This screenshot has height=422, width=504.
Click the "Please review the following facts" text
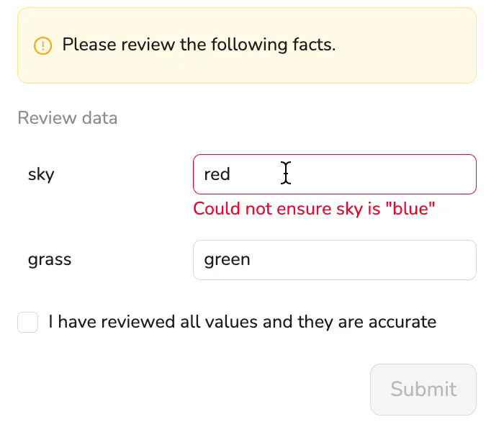199,45
